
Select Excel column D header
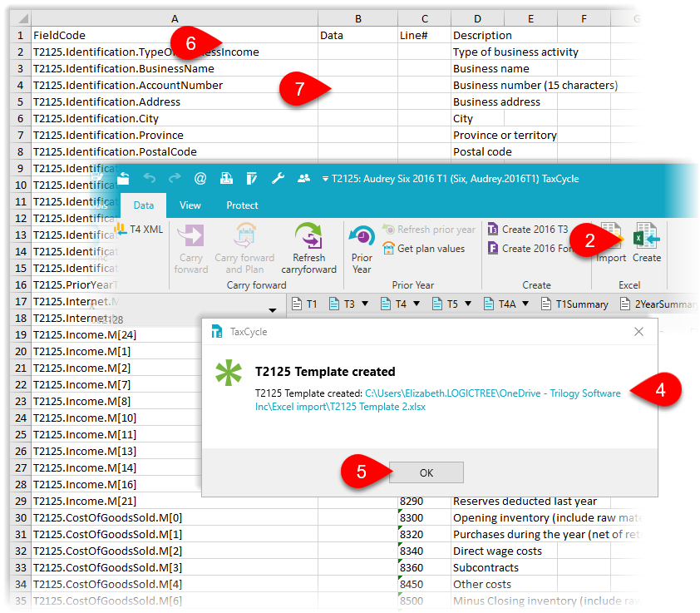(478, 19)
